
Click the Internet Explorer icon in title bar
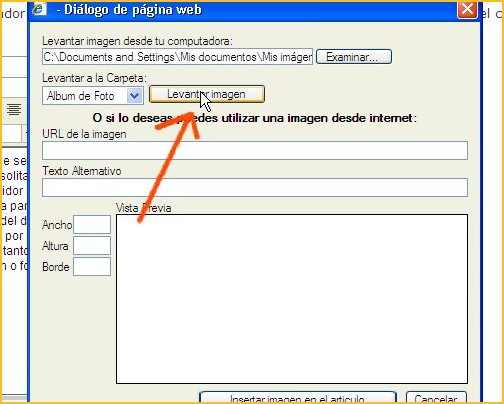pos(39,9)
